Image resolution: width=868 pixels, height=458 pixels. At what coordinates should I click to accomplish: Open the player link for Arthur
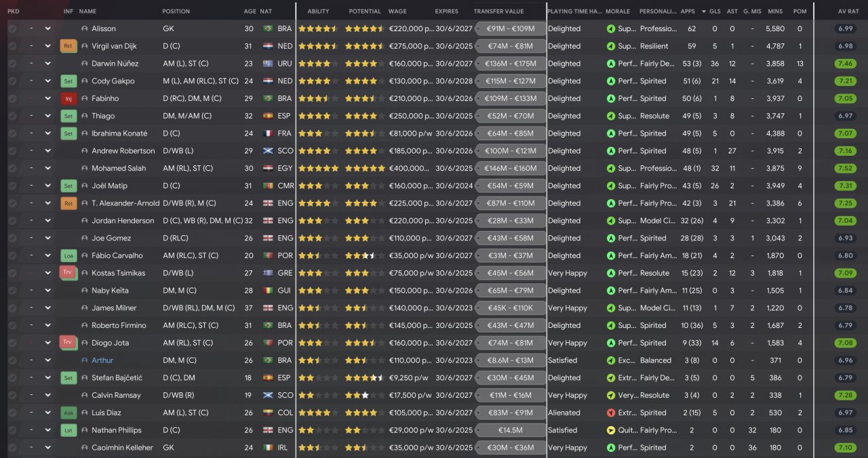pos(102,360)
